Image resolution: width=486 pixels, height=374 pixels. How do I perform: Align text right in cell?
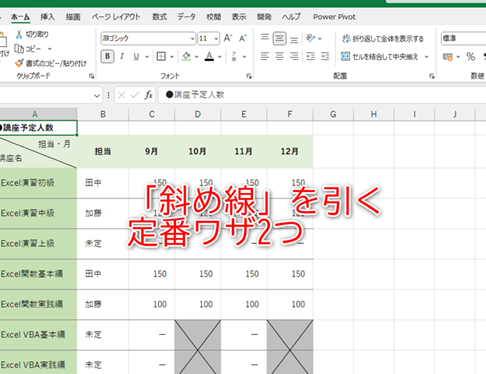[x=294, y=56]
